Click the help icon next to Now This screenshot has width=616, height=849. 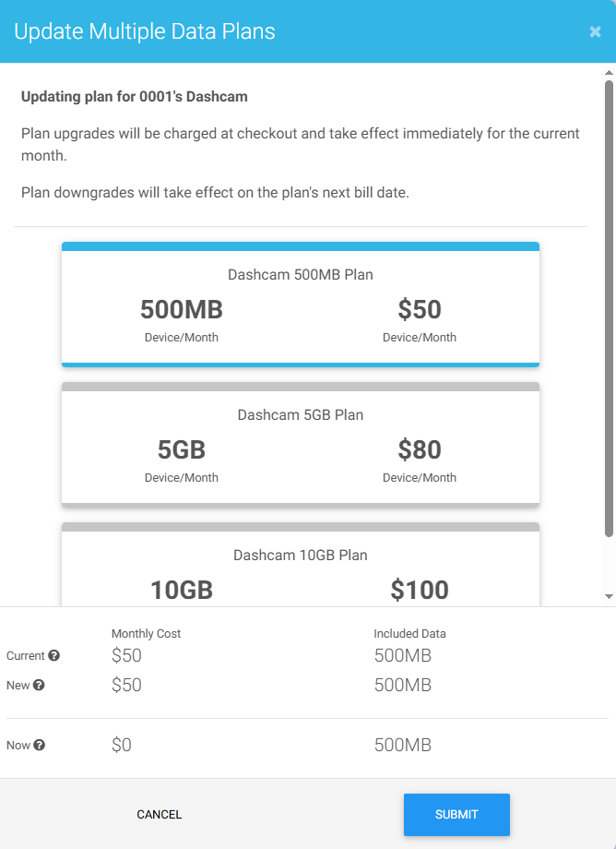pyautogui.click(x=39, y=745)
